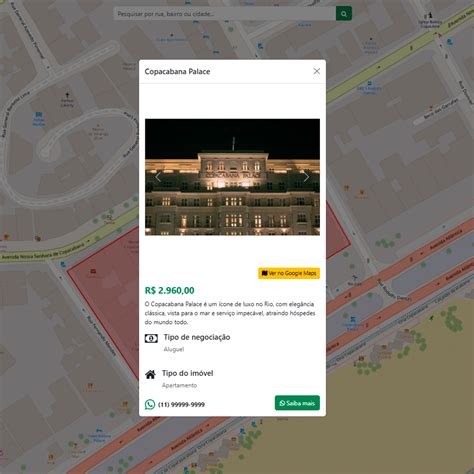Image resolution: width=474 pixels, height=474 pixels.
Task: Click the Saiba mais WhatsApp button
Action: click(x=297, y=403)
